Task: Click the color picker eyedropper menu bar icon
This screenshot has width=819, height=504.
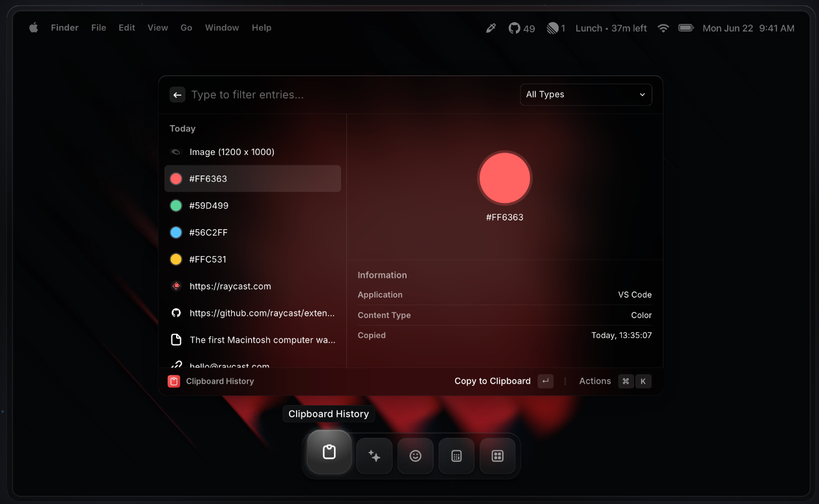Action: pyautogui.click(x=491, y=28)
